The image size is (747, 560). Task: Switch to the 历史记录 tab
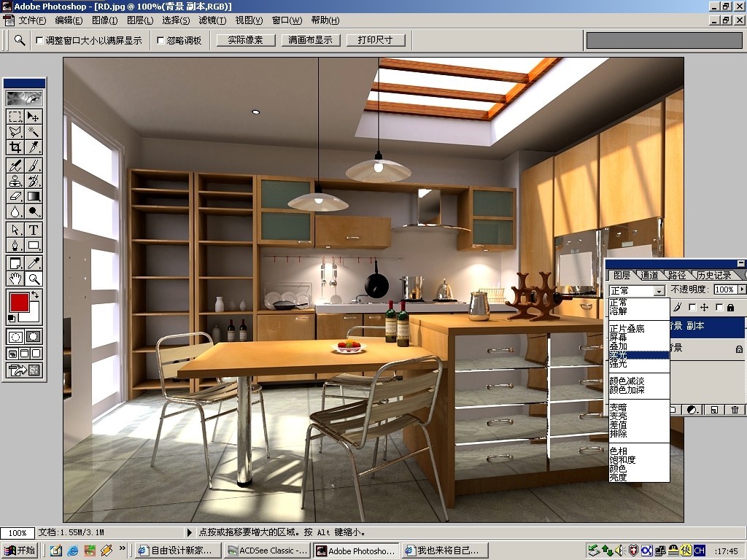pyautogui.click(x=713, y=275)
